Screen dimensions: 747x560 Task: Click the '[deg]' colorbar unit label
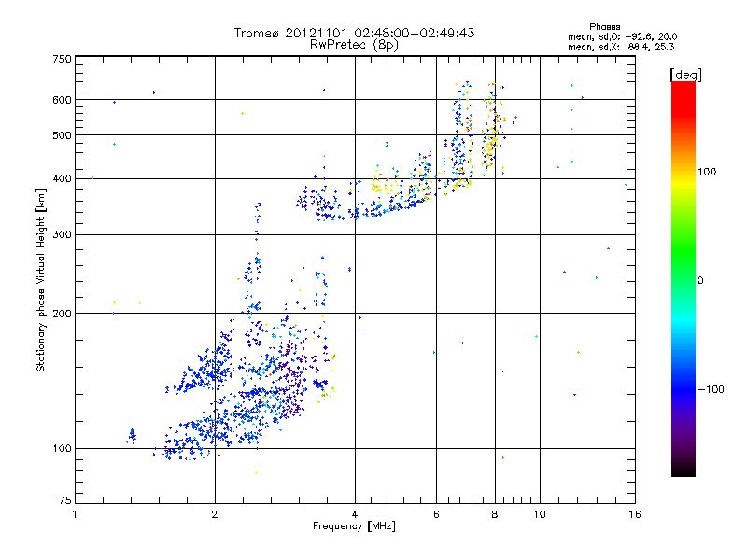click(685, 75)
